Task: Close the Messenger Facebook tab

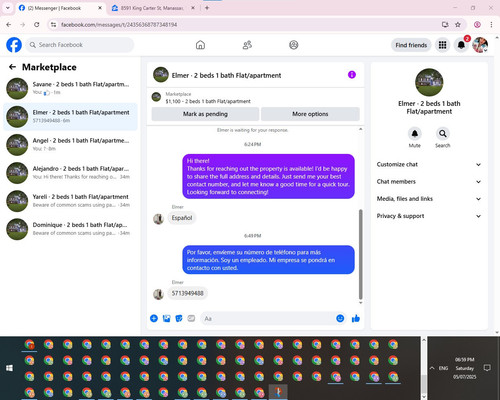Action: click(x=100, y=8)
